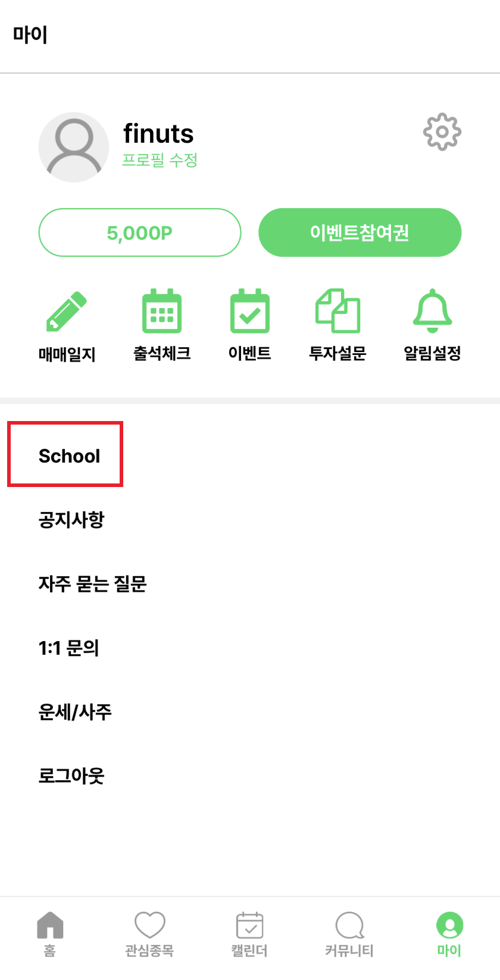500x980 pixels.
Task: Click the 프로필 수정 link
Action: pyautogui.click(x=160, y=160)
